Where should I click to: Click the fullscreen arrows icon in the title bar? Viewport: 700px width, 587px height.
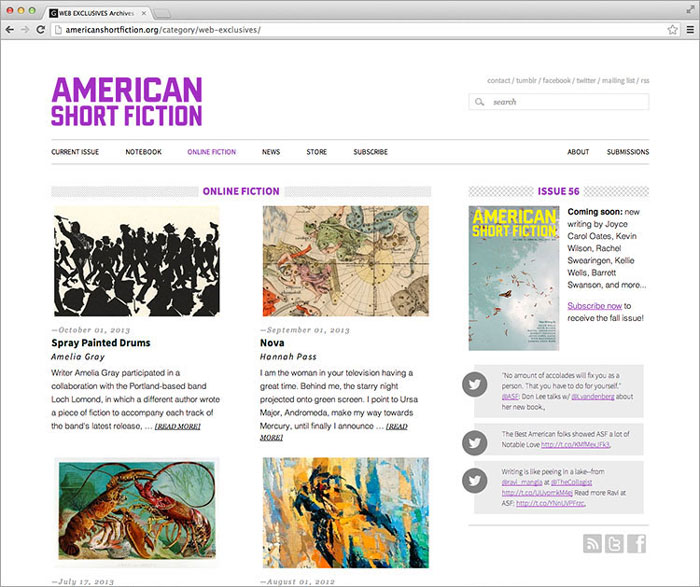pyautogui.click(x=690, y=9)
